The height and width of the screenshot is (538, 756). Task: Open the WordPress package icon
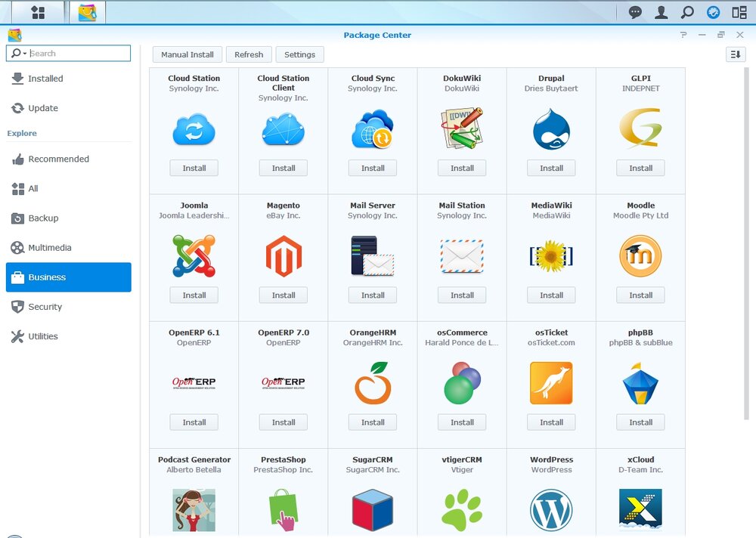point(551,510)
